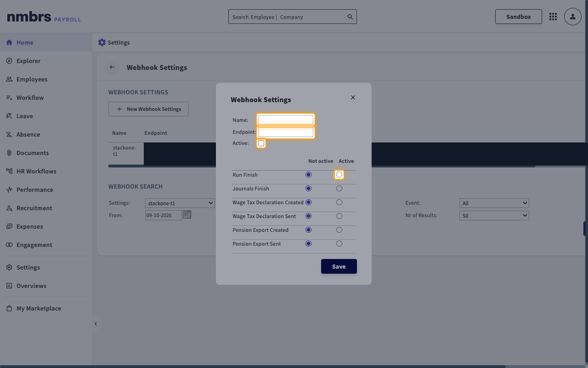Collapse the sidebar with the chevron
Screen dimensions: 588x368
pos(96,324)
